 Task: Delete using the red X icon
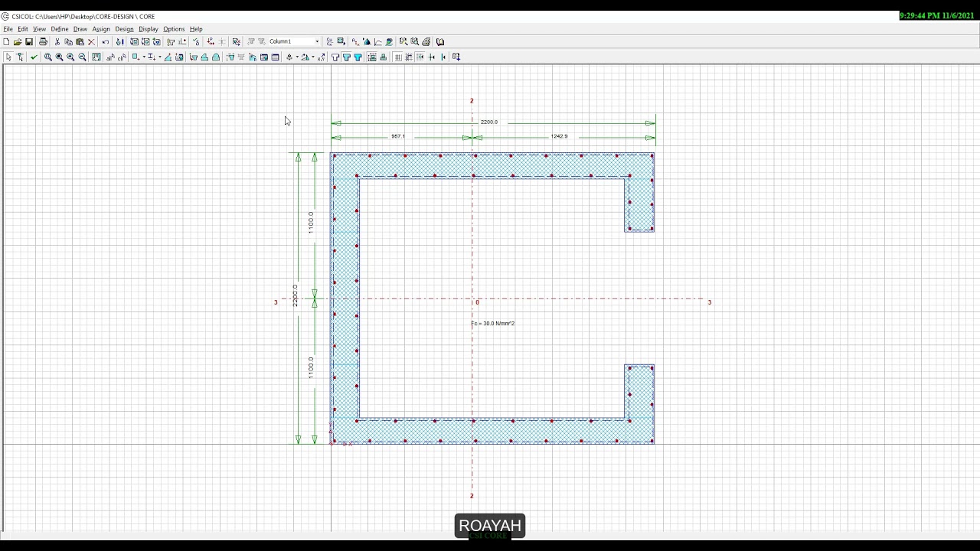pos(91,42)
